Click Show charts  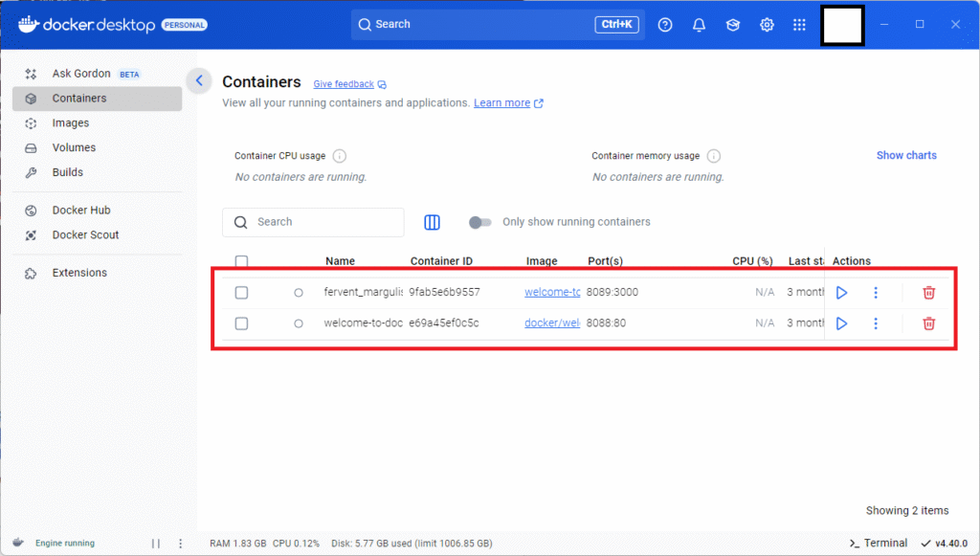coord(906,156)
